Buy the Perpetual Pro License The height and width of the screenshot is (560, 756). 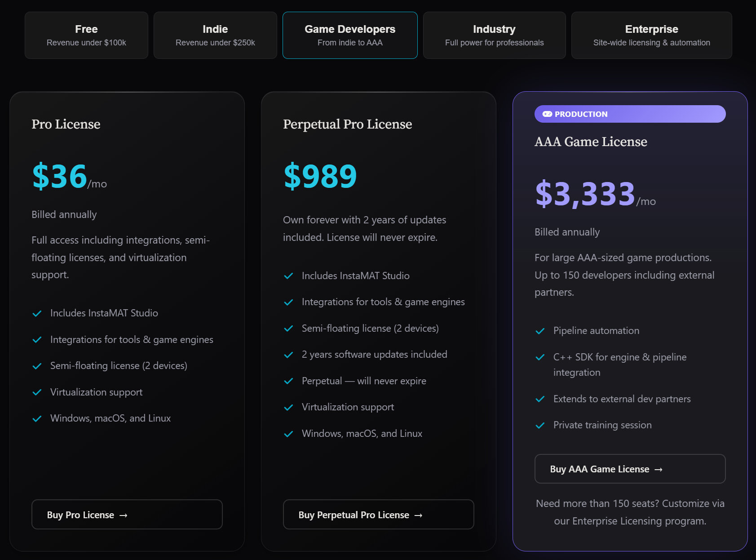379,515
